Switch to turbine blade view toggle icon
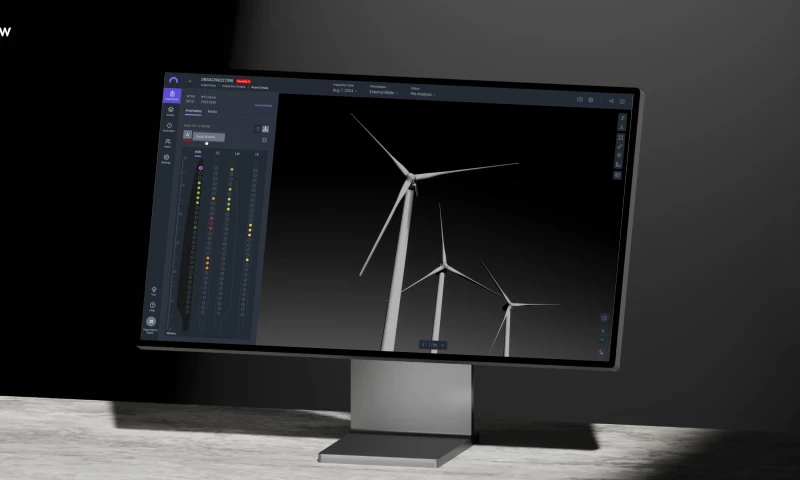This screenshot has width=800, height=480. [265, 129]
